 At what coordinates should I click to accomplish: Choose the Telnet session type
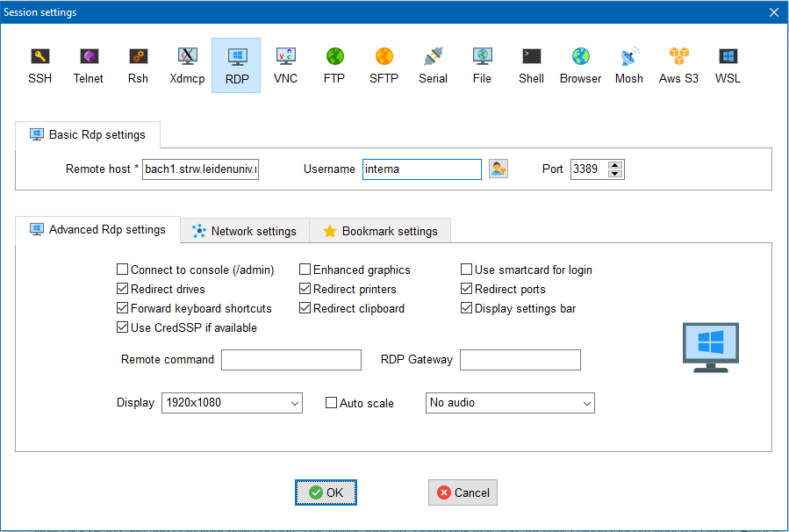point(88,66)
